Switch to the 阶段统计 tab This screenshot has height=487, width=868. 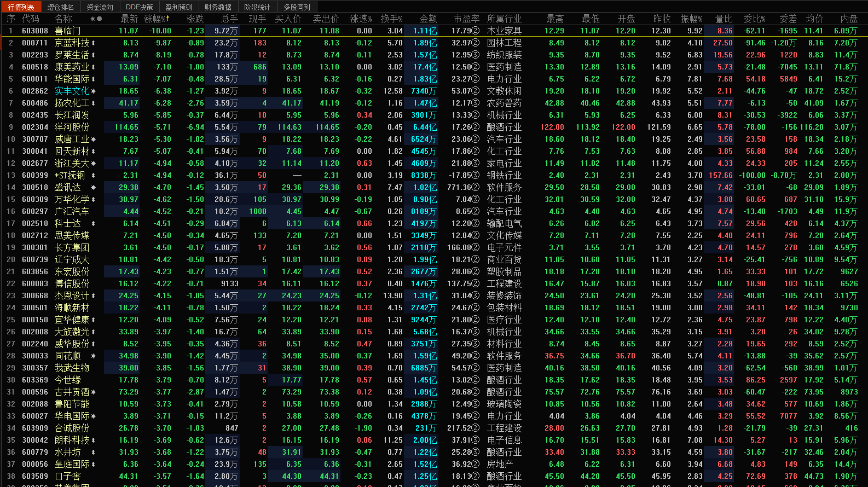(x=257, y=7)
